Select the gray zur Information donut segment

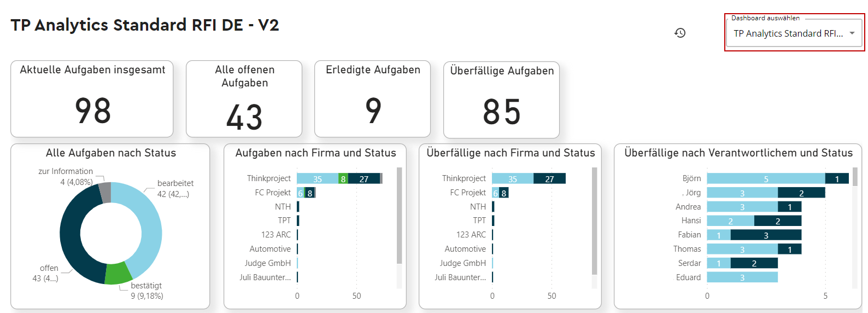105,192
